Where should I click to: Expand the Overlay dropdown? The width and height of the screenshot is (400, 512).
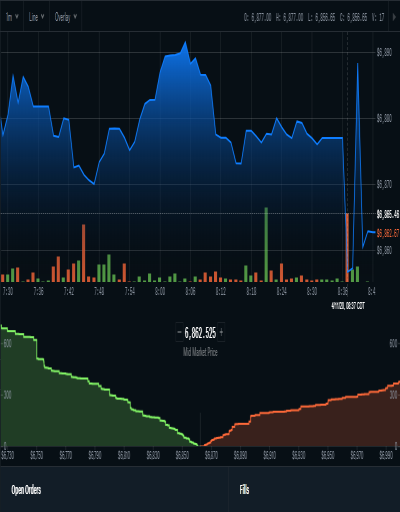66,17
